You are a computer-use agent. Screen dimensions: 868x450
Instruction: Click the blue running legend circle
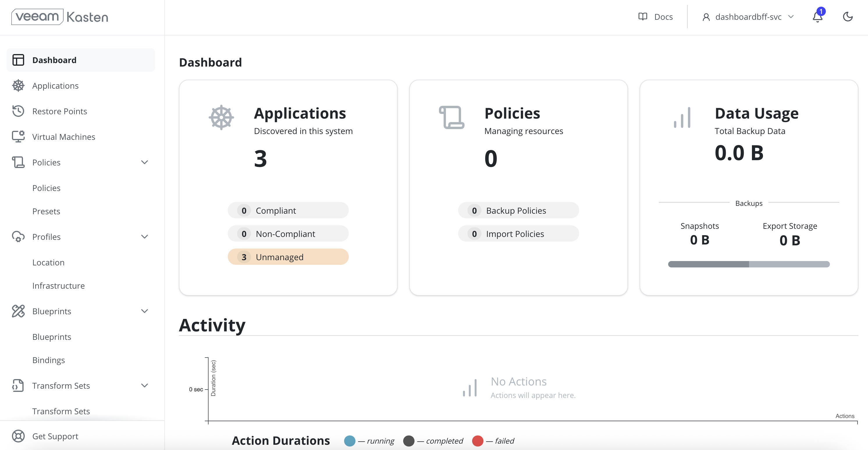point(349,441)
